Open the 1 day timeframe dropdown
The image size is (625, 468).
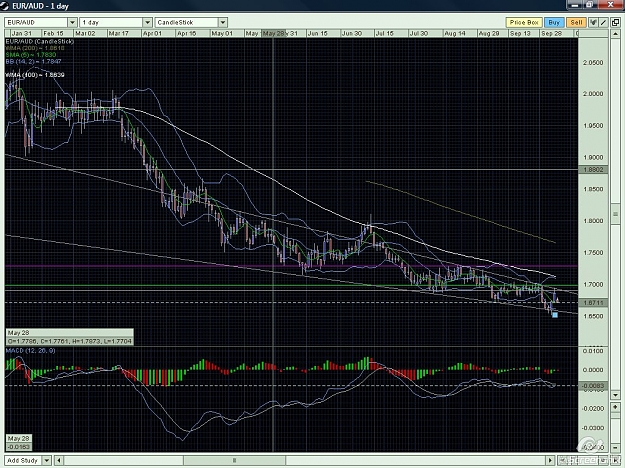(147, 22)
